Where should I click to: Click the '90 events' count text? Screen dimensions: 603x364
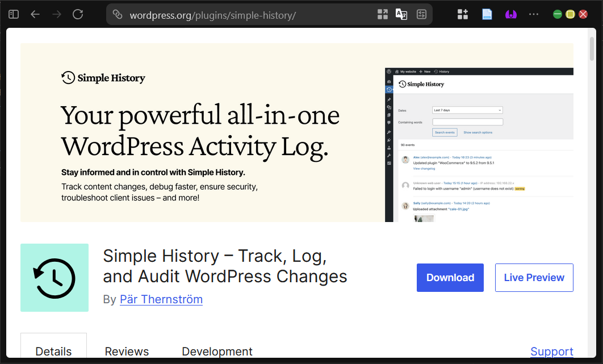(x=408, y=145)
